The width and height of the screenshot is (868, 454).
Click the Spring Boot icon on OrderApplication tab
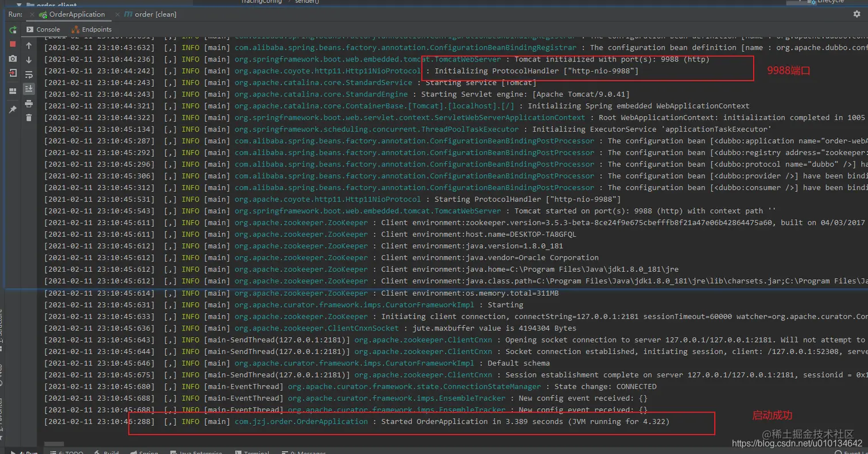point(42,14)
